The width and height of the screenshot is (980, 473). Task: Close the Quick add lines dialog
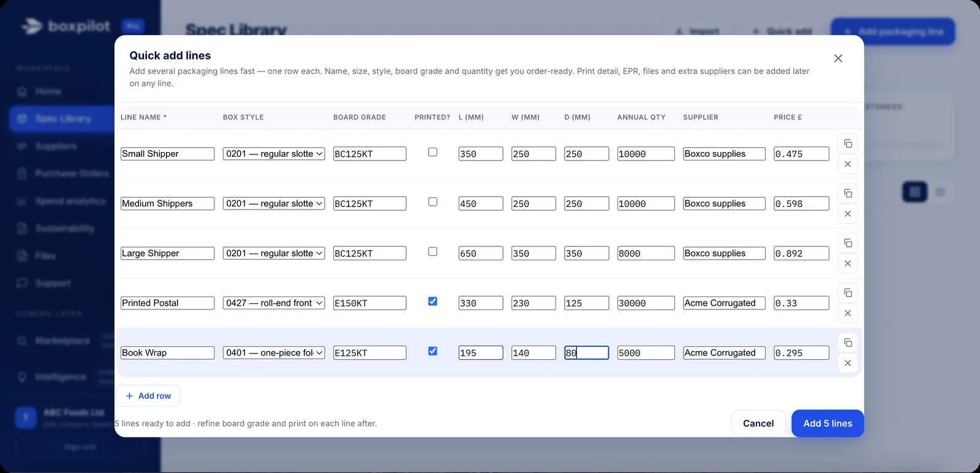pos(838,58)
